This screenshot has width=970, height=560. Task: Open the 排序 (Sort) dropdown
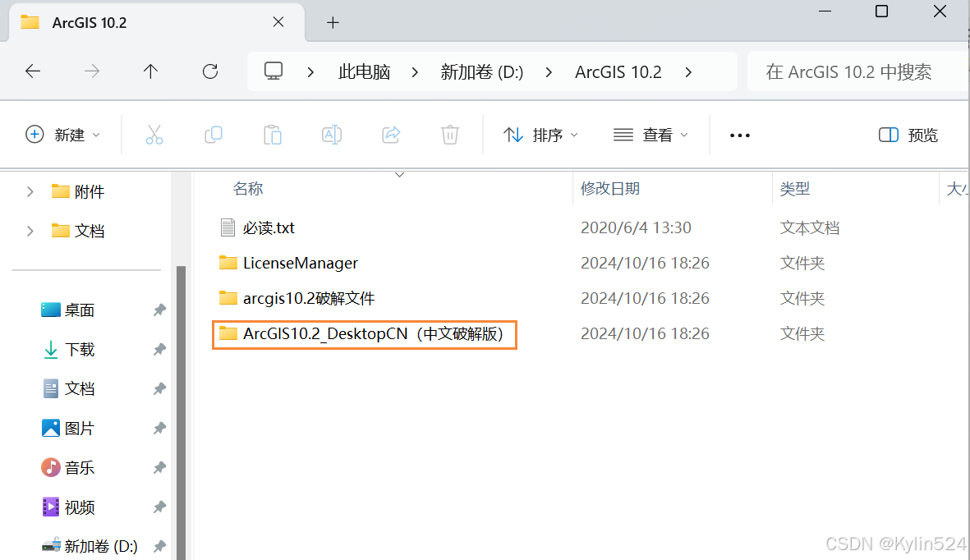coord(540,135)
